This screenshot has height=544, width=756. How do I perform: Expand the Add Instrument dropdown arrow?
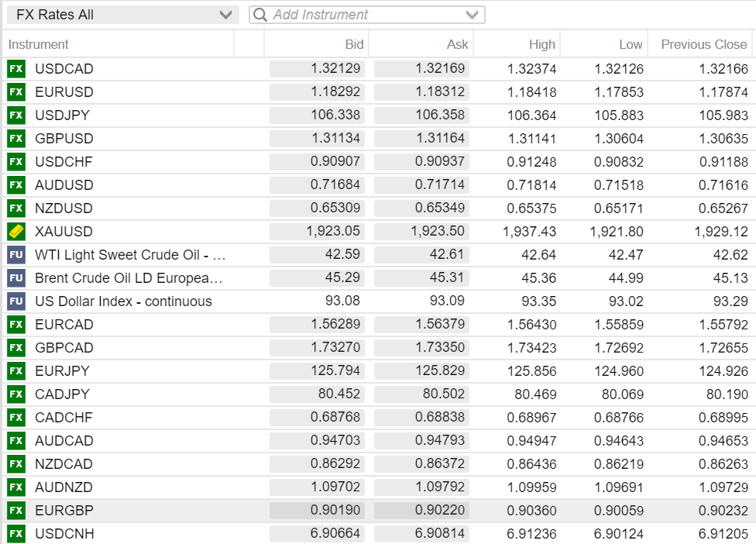click(x=472, y=15)
